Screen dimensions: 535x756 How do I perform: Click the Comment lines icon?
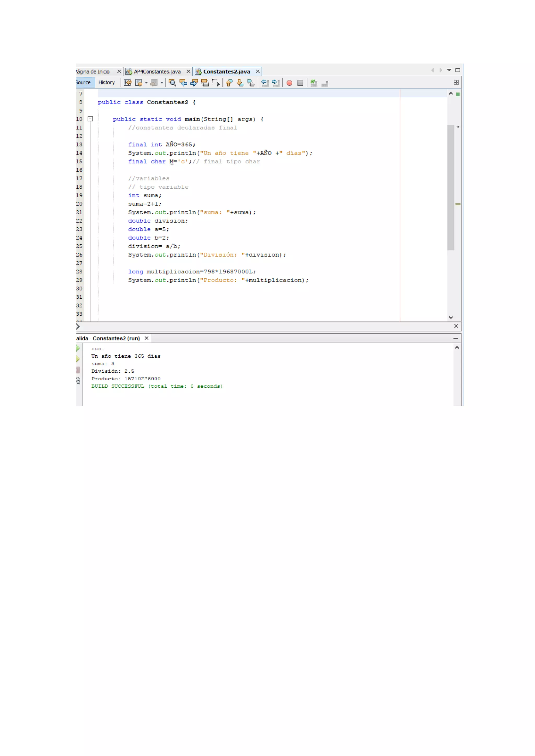coord(314,83)
